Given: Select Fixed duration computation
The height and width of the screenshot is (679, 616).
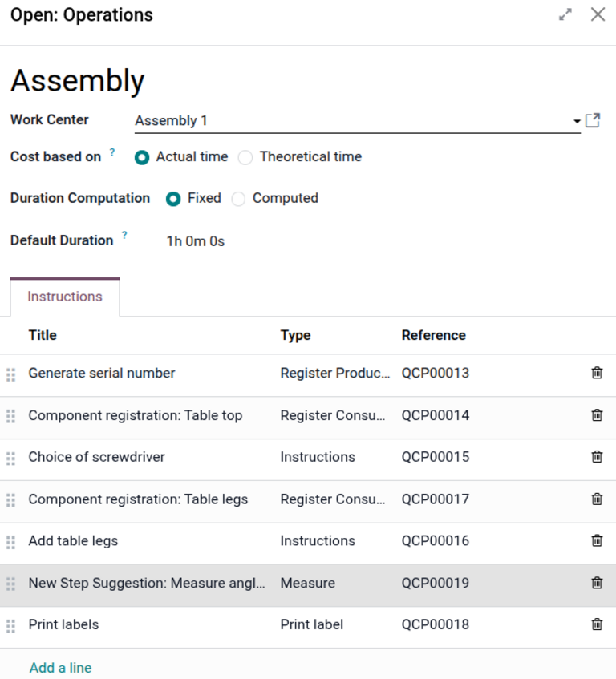Looking at the screenshot, I should (x=173, y=199).
